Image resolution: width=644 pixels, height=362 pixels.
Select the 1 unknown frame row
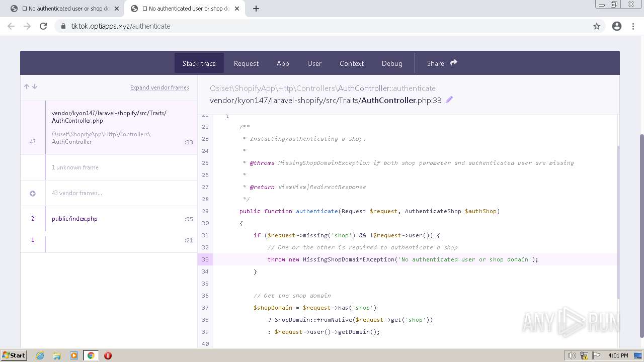pyautogui.click(x=109, y=167)
